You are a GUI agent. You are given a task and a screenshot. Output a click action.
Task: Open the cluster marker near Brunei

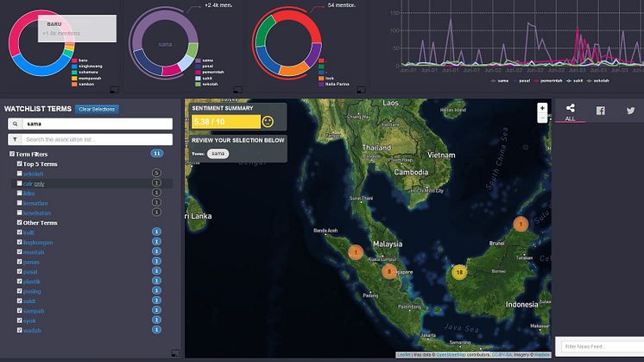521,224
